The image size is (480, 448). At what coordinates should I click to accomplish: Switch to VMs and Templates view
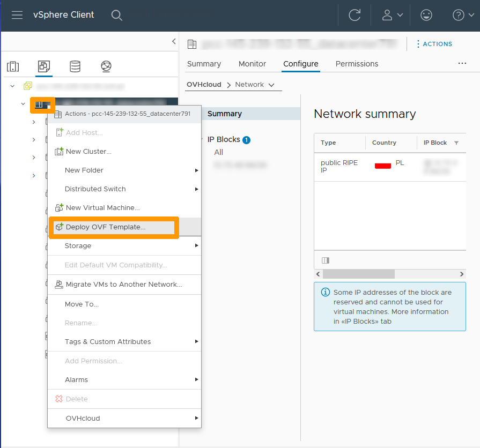pos(44,66)
